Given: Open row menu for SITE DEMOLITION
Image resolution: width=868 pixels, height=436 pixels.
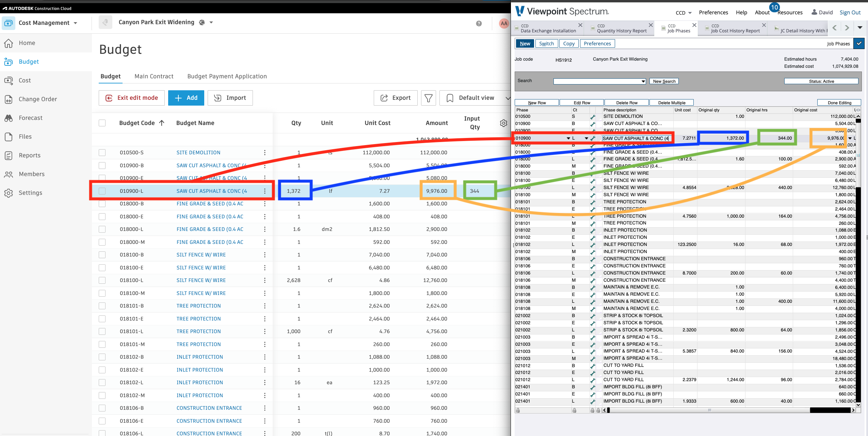Looking at the screenshot, I should pyautogui.click(x=265, y=153).
